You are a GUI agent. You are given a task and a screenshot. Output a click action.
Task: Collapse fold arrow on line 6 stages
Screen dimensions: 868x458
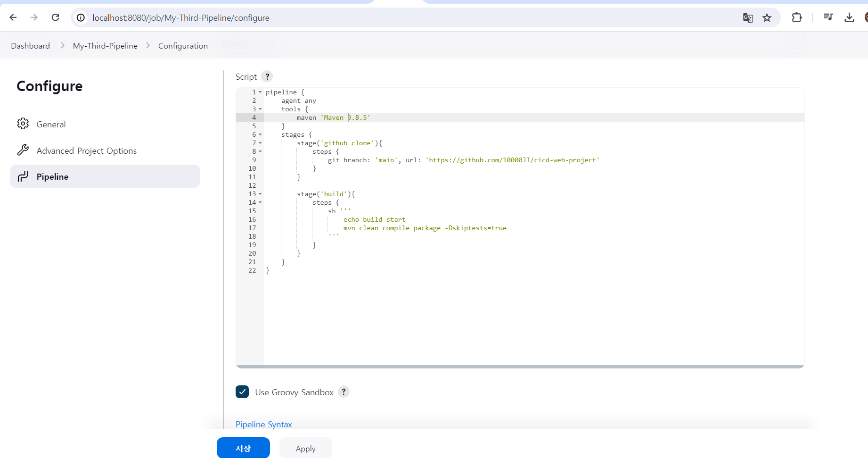click(260, 134)
